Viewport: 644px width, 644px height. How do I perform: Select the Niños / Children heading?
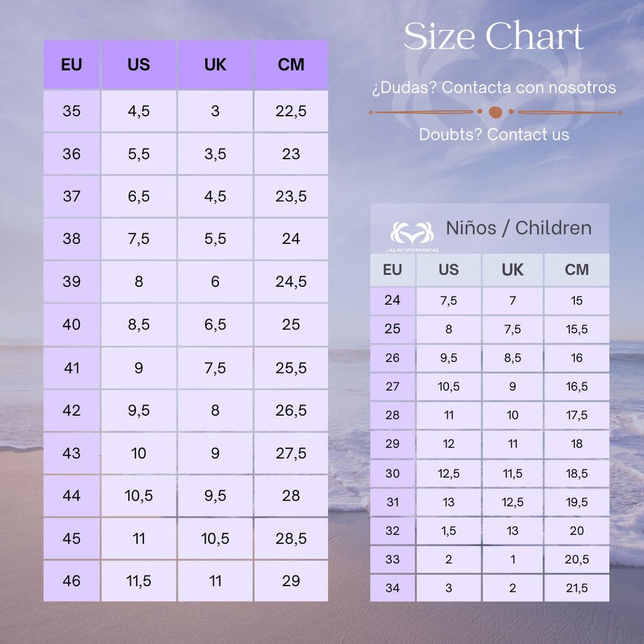click(519, 228)
